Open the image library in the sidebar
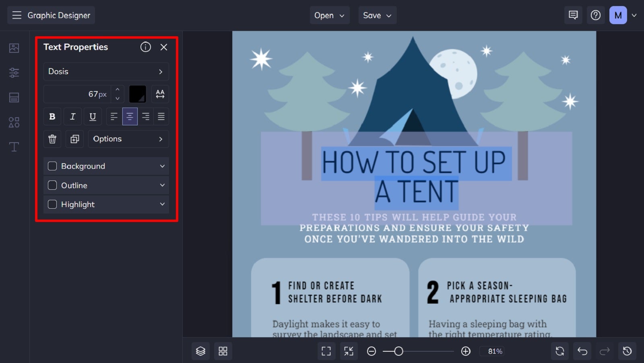The width and height of the screenshot is (644, 363). 14,48
